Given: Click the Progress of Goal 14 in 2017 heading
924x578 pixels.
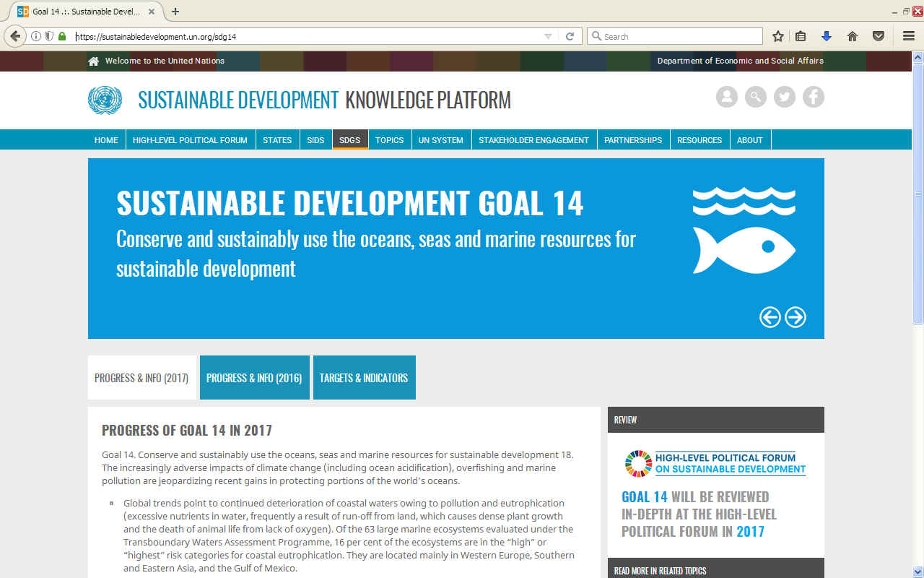Looking at the screenshot, I should pos(187,431).
